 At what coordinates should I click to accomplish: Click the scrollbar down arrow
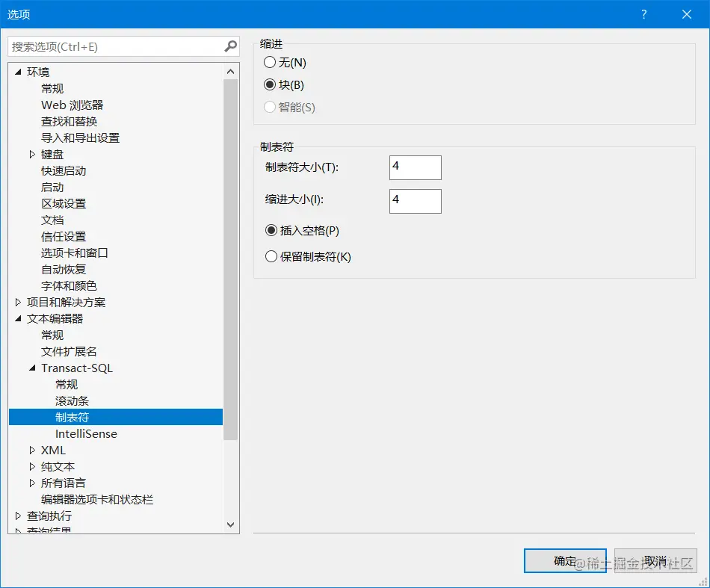click(230, 525)
